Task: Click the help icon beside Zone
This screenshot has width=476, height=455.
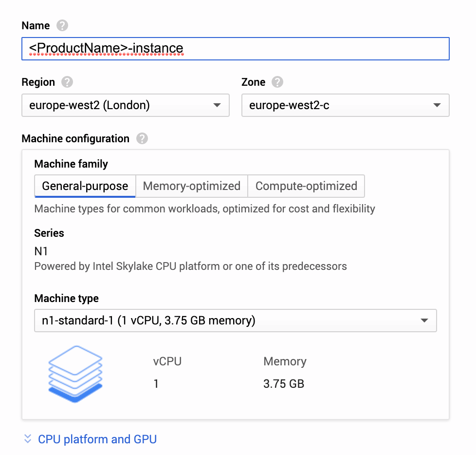Action: (x=277, y=82)
